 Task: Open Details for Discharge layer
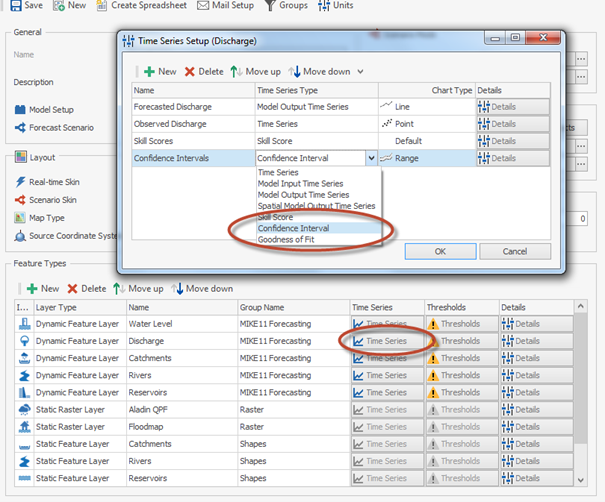[537, 341]
